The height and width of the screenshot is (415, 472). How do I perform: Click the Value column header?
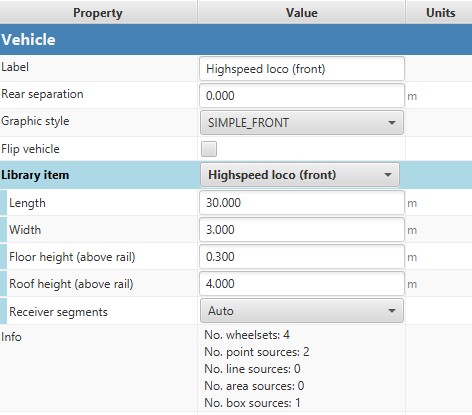(301, 12)
